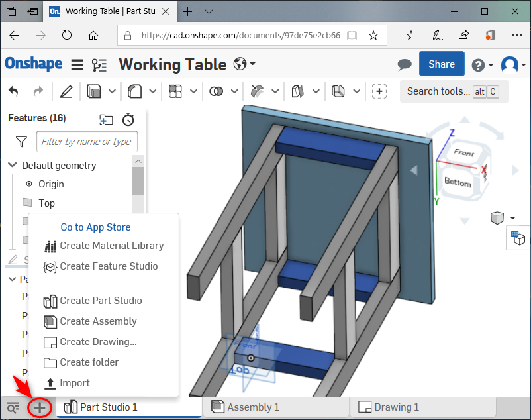Select the Sketch pencil tool
This screenshot has height=420, width=531.
[66, 91]
